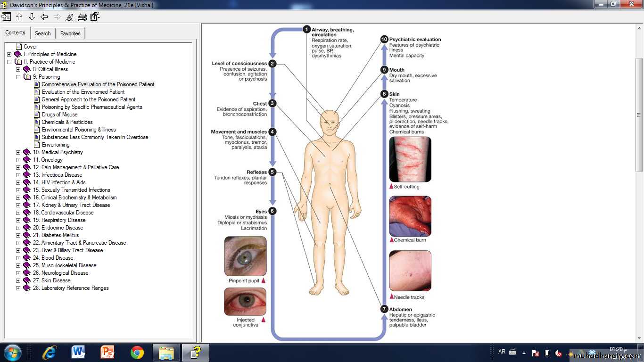Expand the 18. Cardiovascular Disease chapter

18,213
